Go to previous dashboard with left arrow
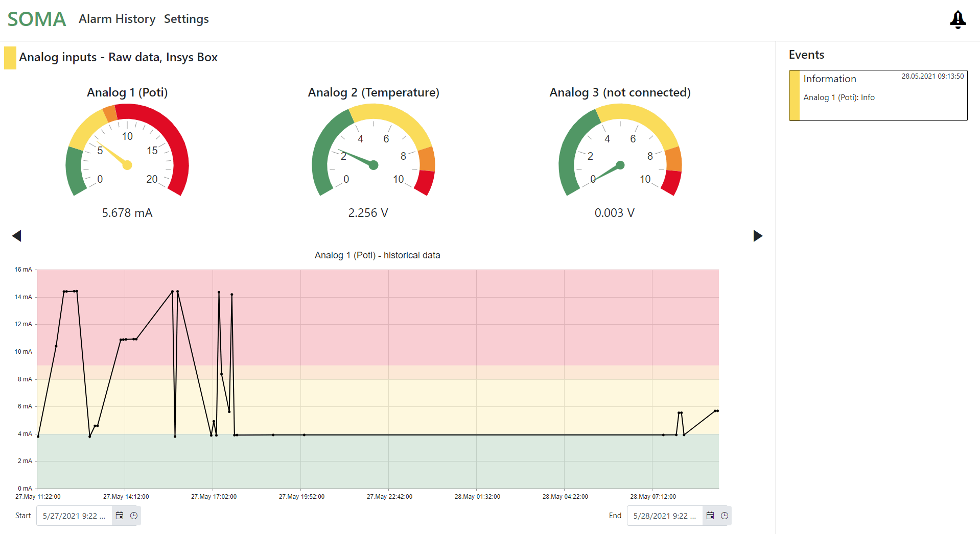Viewport: 980px width, 534px height. tap(17, 235)
